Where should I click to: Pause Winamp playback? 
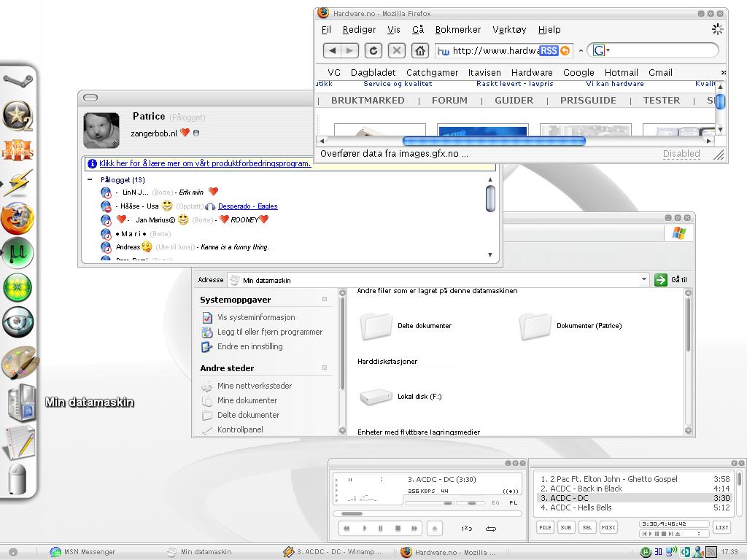(381, 528)
